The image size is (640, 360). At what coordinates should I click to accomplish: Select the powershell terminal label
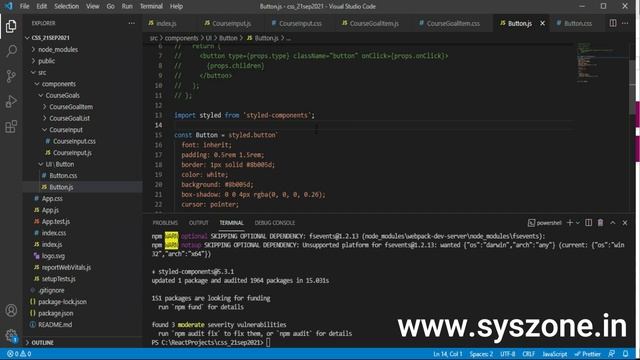point(545,223)
